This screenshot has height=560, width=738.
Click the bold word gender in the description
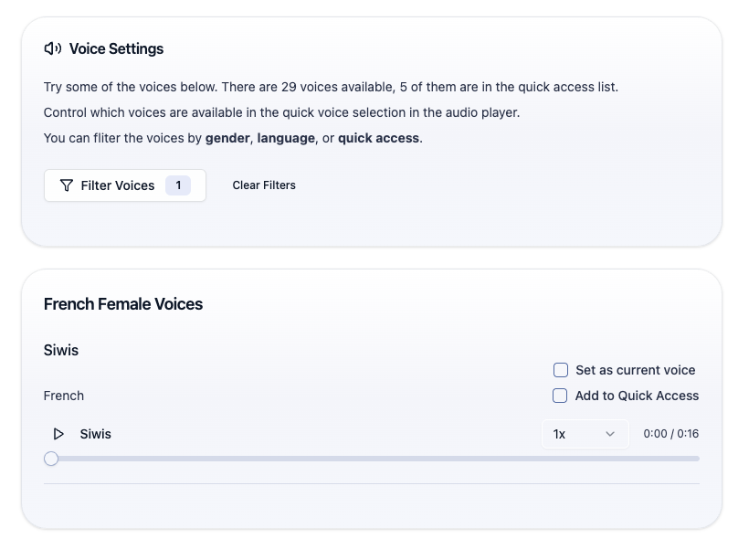click(x=227, y=138)
